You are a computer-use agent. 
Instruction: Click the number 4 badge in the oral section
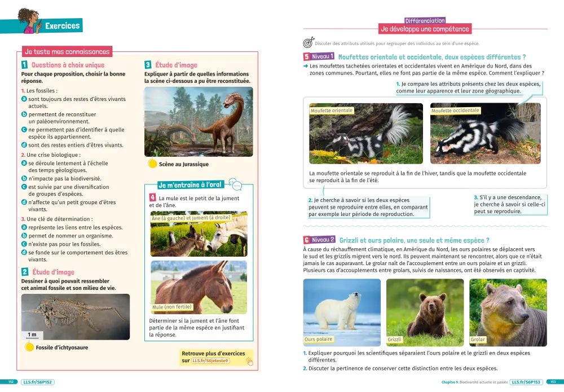[x=152, y=197]
